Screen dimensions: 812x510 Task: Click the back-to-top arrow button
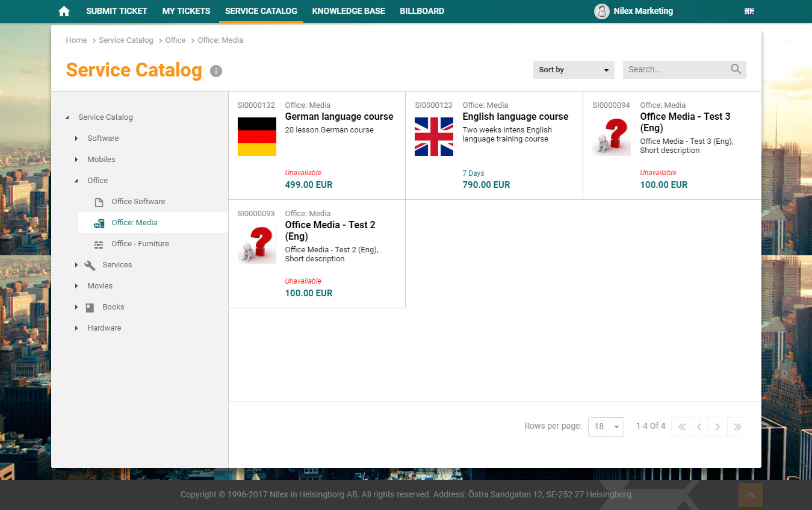(751, 495)
